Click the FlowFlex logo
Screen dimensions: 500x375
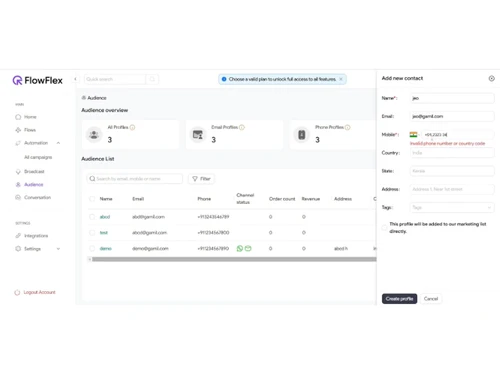[x=37, y=80]
